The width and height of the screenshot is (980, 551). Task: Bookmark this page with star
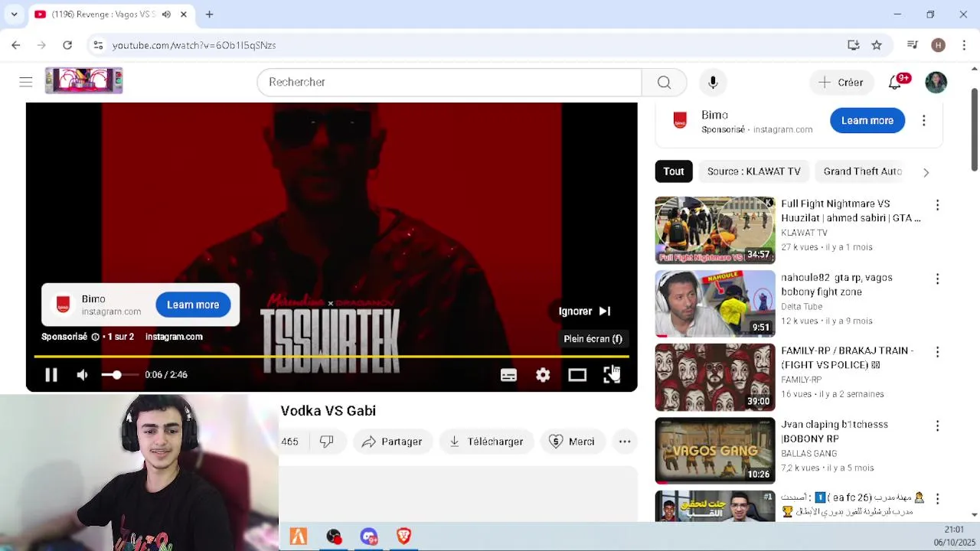(877, 45)
